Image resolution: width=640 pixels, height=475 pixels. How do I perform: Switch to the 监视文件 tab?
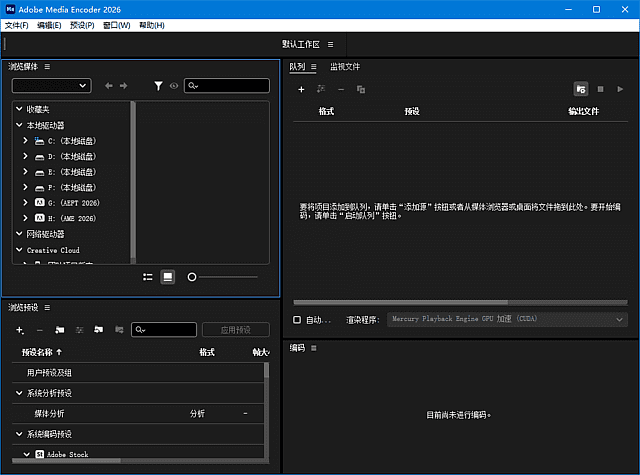345,67
